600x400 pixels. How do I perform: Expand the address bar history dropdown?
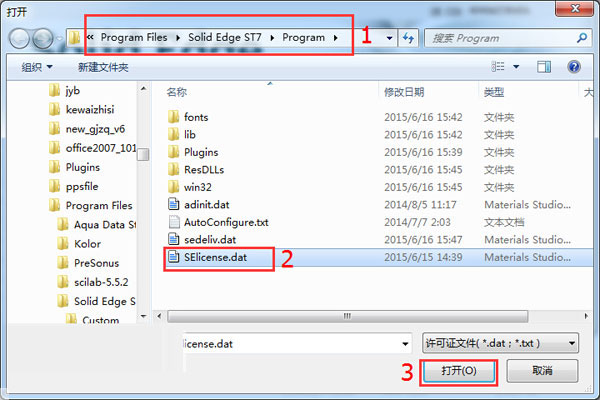coord(390,38)
